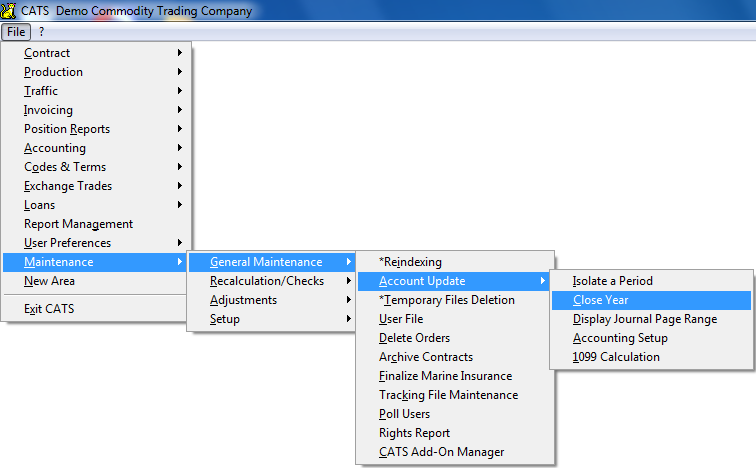Image resolution: width=756 pixels, height=468 pixels.
Task: Launch CATS Add-On Manager
Action: pos(455,452)
